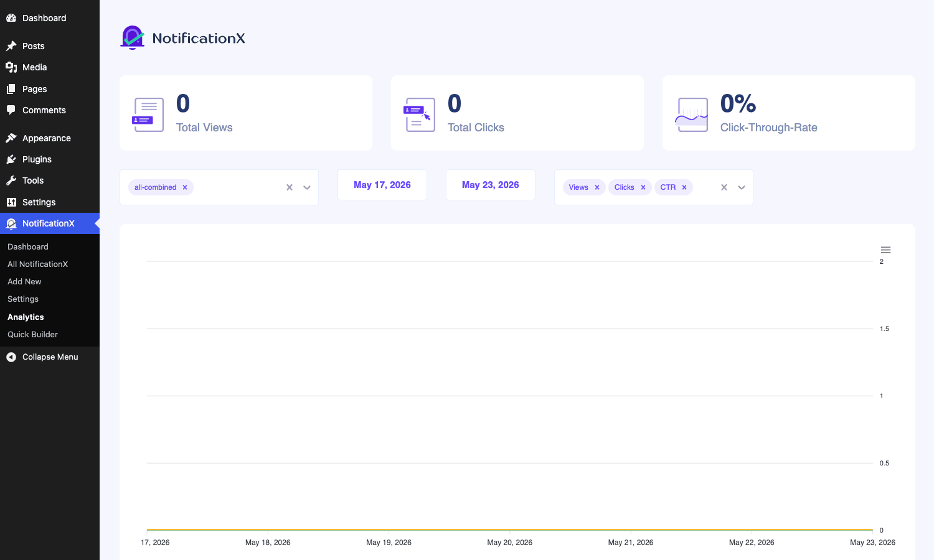Open the Analytics submenu link
Viewport: 934px width, 560px height.
26,317
